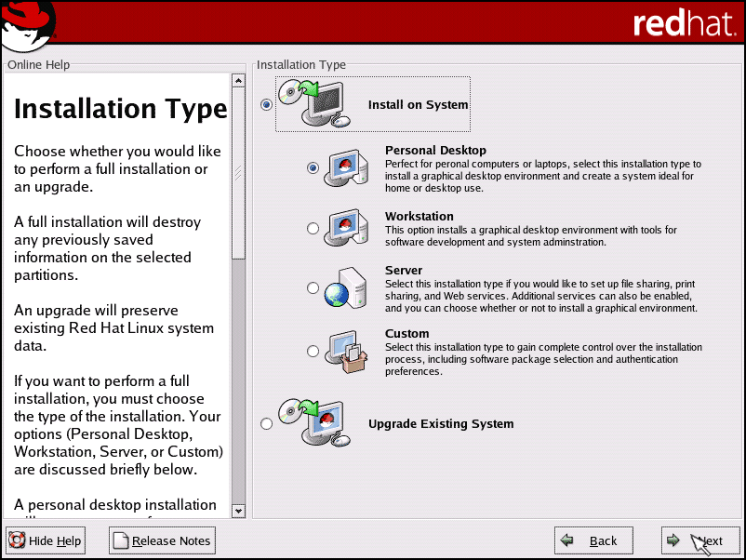Hide the online help panel
The height and width of the screenshot is (560, 746).
[x=46, y=540]
